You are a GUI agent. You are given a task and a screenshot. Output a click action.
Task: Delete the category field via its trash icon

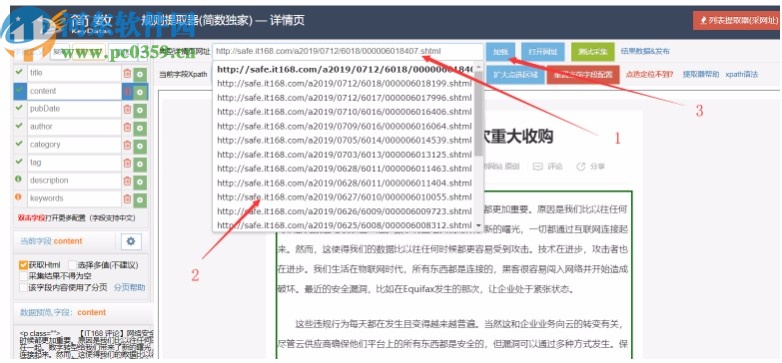click(127, 145)
